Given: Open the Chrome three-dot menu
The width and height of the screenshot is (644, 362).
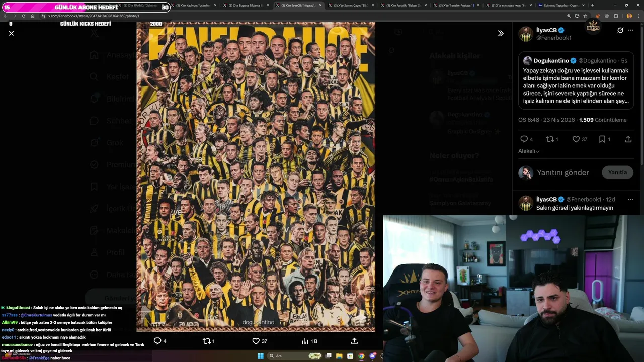Looking at the screenshot, I should pyautogui.click(x=638, y=16).
